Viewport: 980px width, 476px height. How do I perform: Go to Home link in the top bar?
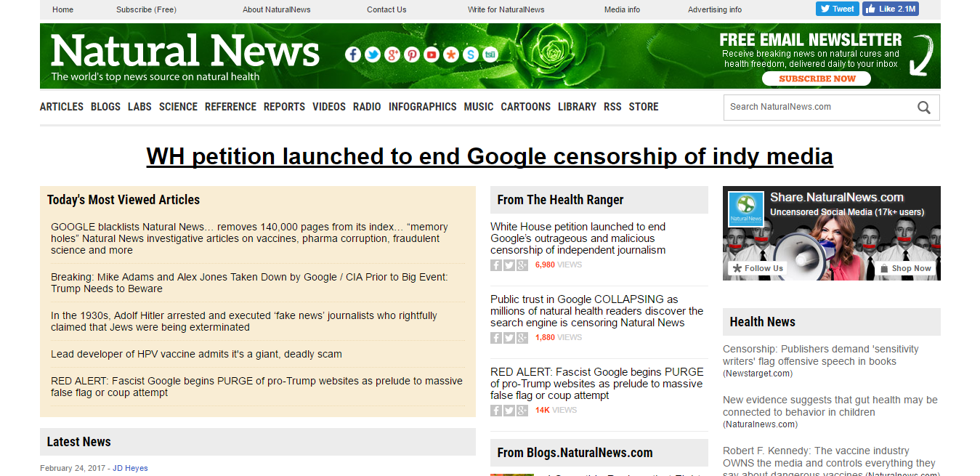(x=63, y=9)
